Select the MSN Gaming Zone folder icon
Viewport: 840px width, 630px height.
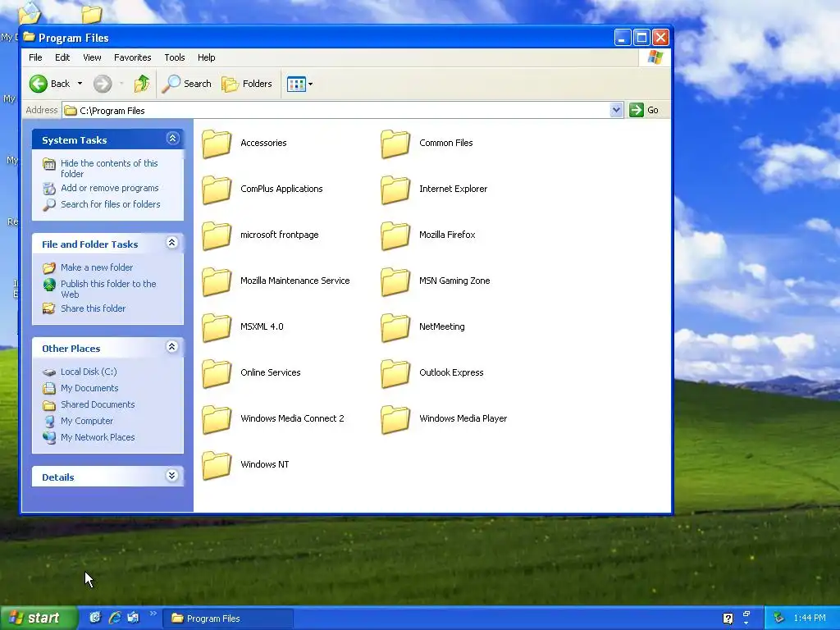coord(395,282)
